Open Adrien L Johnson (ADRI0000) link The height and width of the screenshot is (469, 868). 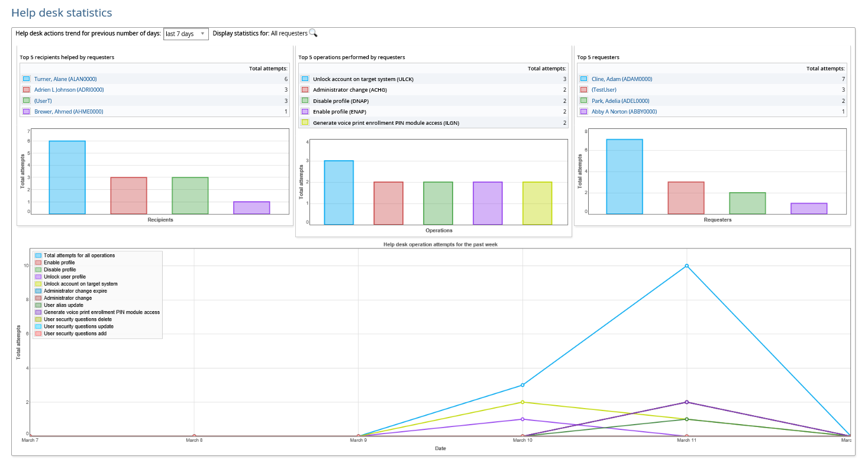click(x=69, y=90)
